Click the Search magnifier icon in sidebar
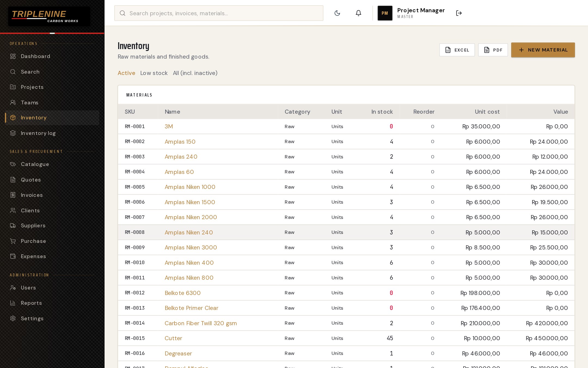 click(13, 72)
